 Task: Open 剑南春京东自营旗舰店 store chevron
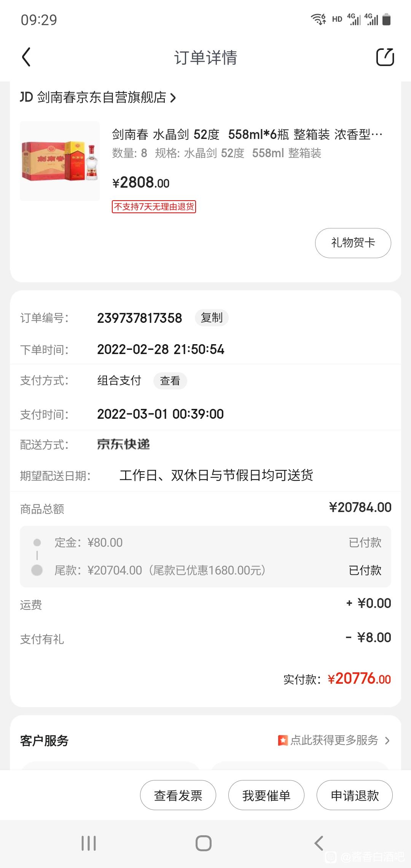pyautogui.click(x=173, y=98)
